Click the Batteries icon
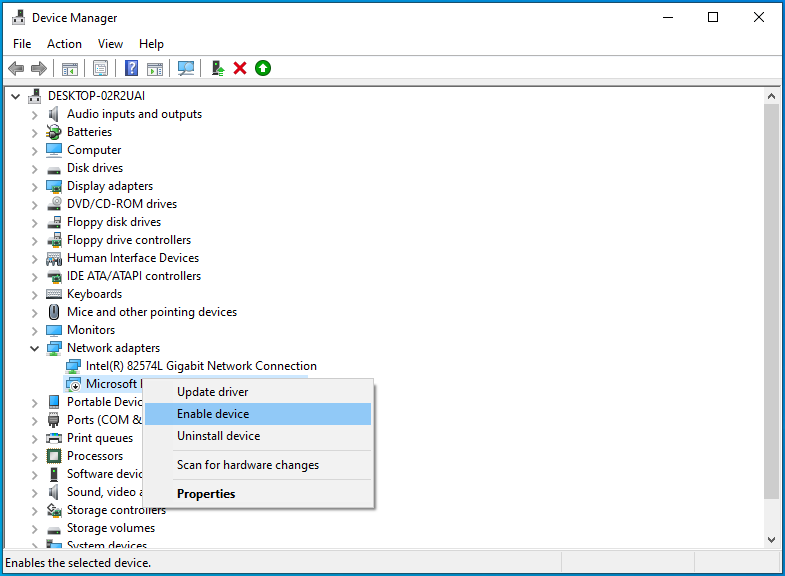 [54, 132]
